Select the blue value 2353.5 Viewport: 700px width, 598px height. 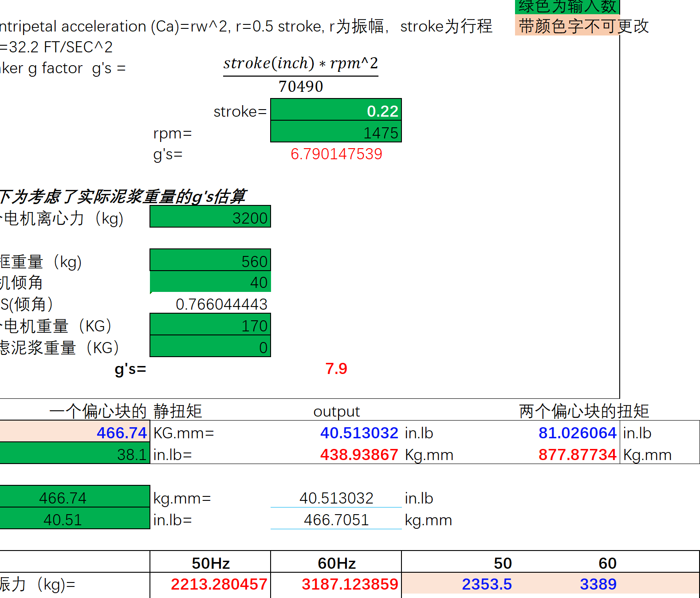pos(487,584)
